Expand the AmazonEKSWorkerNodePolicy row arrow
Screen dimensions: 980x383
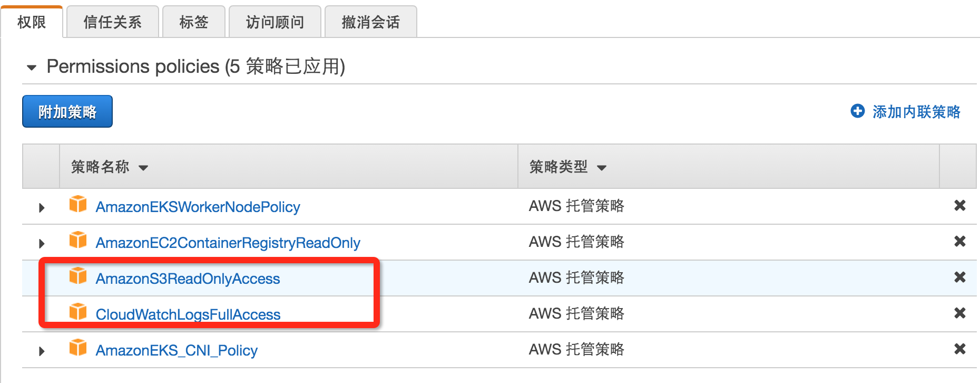point(42,207)
